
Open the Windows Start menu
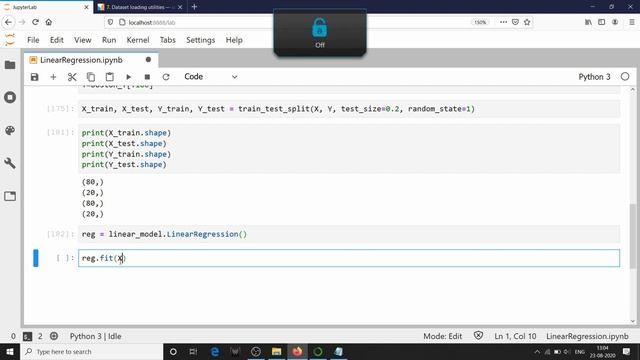click(10, 351)
